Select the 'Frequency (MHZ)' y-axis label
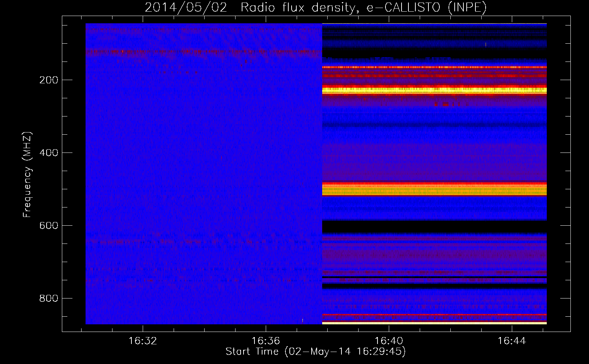 click(x=27, y=174)
